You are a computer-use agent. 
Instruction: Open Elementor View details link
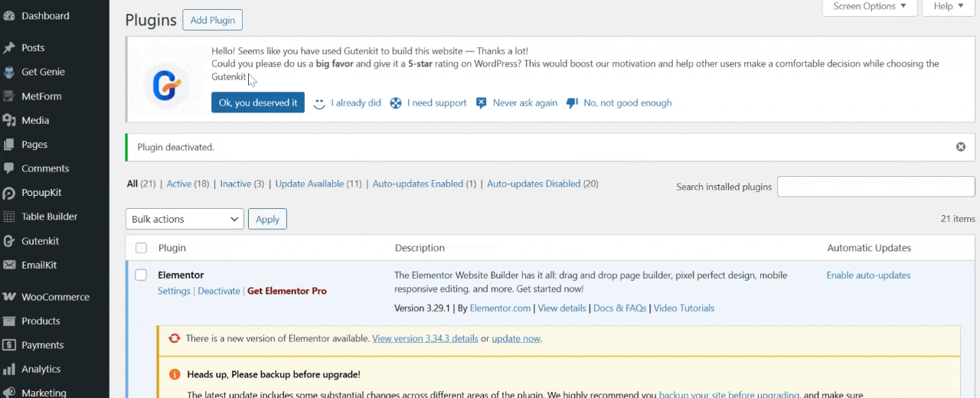pos(562,308)
